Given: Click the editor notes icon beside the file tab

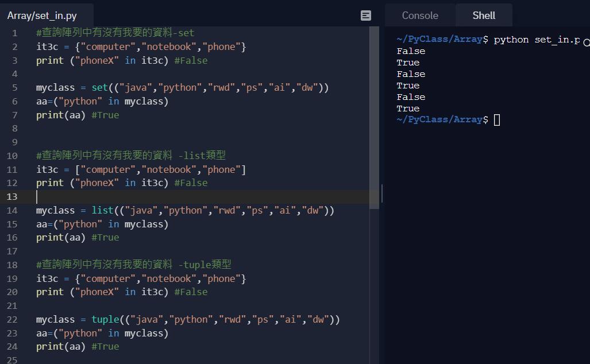Looking at the screenshot, I should click(x=366, y=16).
